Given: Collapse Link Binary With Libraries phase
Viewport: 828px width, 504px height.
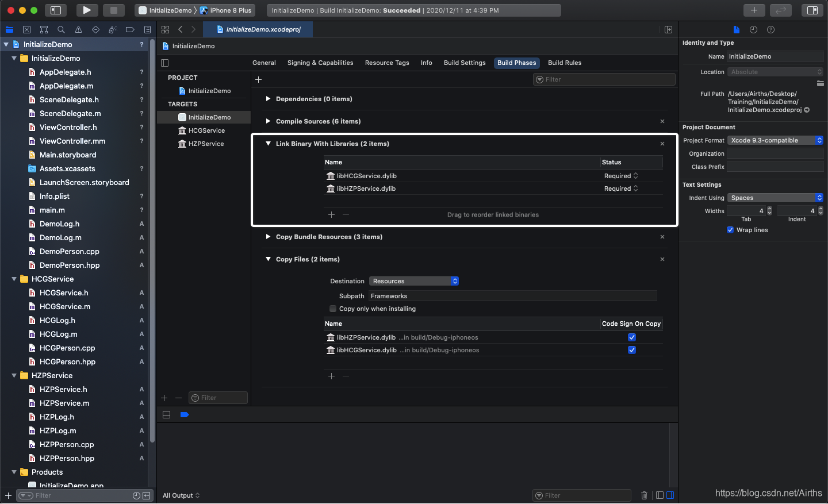Looking at the screenshot, I should pyautogui.click(x=268, y=144).
